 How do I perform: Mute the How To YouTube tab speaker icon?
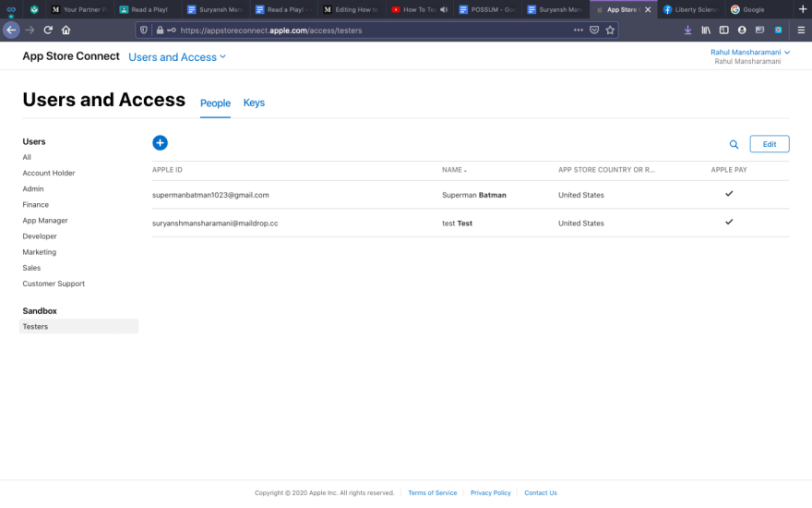[x=444, y=10]
